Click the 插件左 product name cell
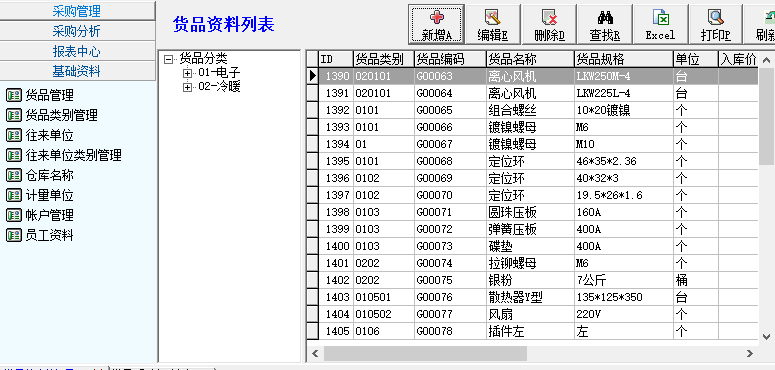This screenshot has width=775, height=370. [x=530, y=331]
